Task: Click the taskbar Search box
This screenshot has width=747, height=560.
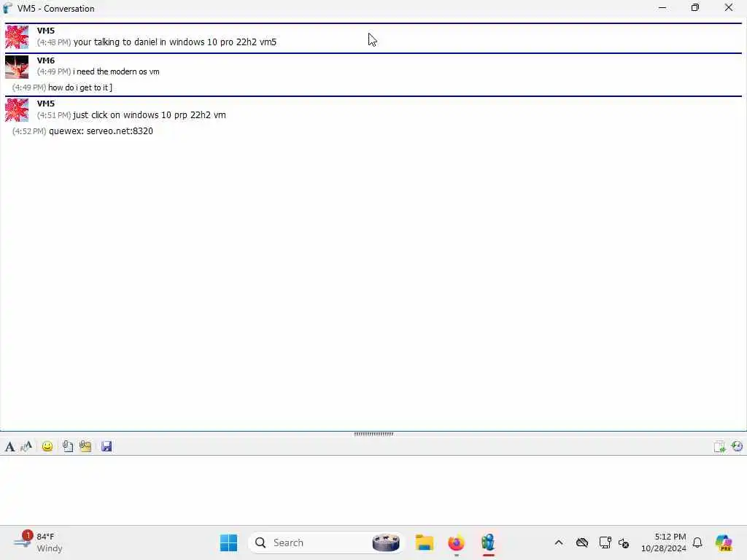Action: 326,542
